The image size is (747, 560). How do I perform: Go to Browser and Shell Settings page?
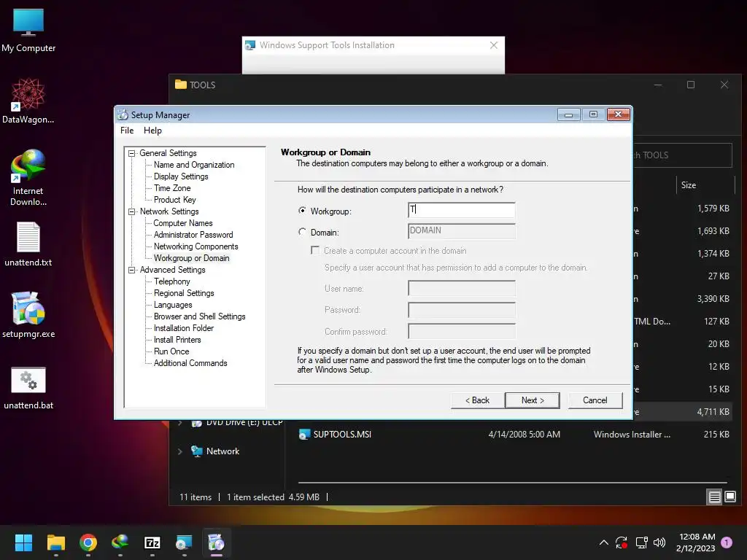point(200,316)
